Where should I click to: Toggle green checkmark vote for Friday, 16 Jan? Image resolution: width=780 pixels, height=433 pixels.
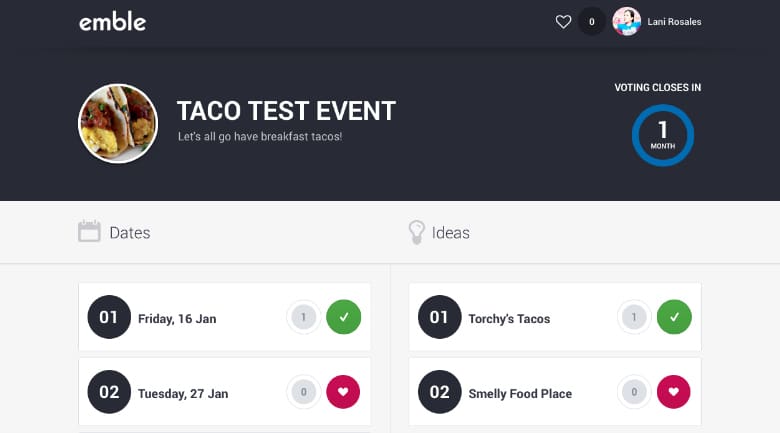click(343, 318)
